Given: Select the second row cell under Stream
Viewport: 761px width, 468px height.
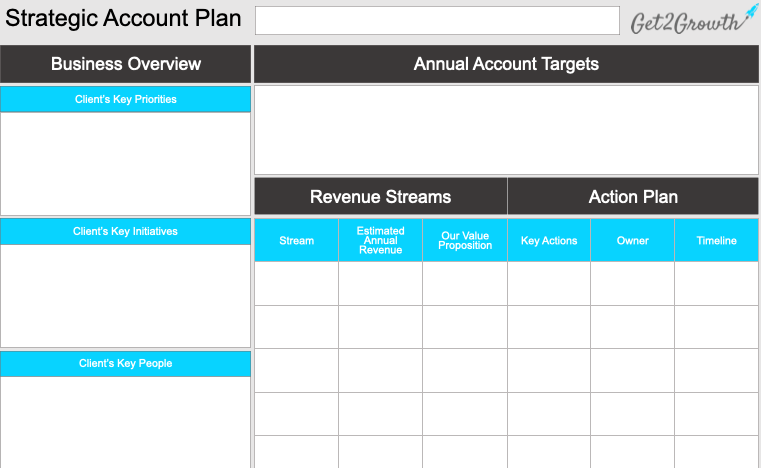Looking at the screenshot, I should (297, 327).
